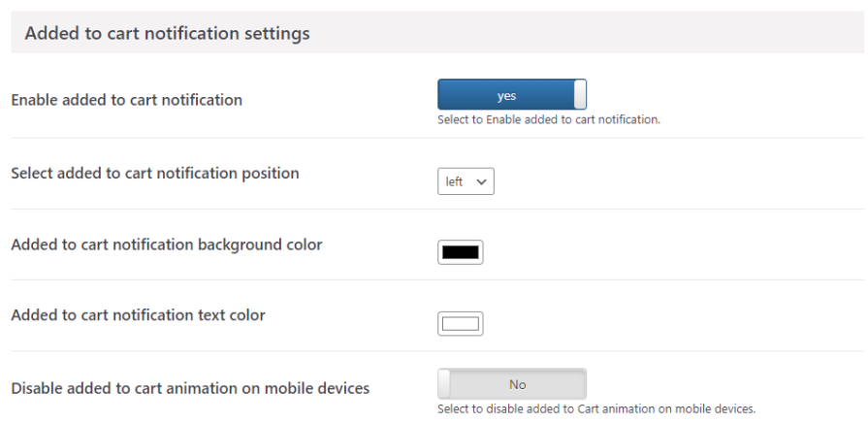Click the chevron arrow on the position select
The width and height of the screenshot is (868, 423).
pyautogui.click(x=482, y=181)
